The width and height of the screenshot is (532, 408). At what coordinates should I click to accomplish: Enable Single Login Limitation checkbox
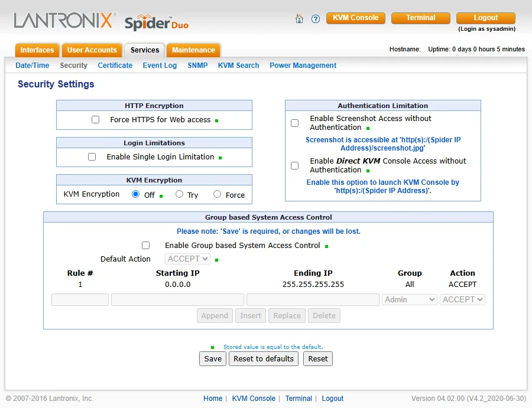click(x=92, y=157)
